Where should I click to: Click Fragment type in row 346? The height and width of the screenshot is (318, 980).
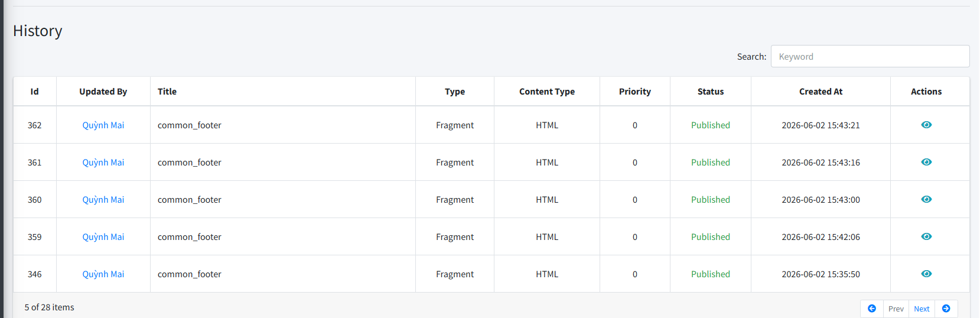pyautogui.click(x=455, y=274)
